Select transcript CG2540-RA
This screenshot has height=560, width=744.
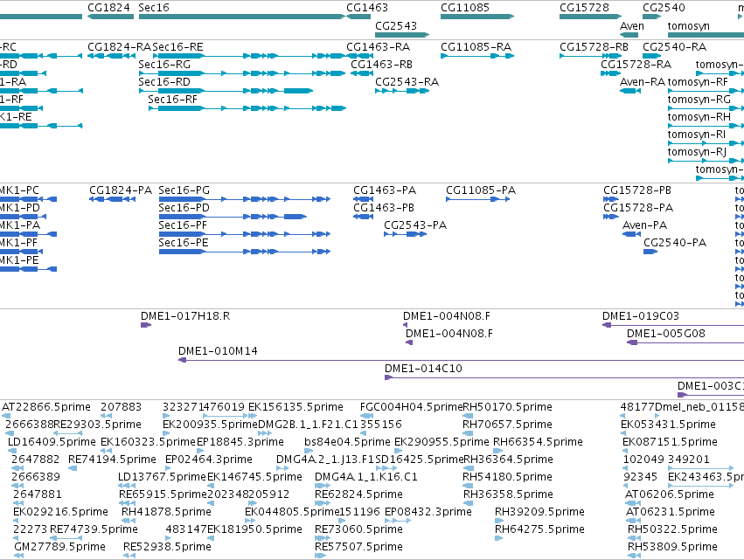pyautogui.click(x=674, y=47)
